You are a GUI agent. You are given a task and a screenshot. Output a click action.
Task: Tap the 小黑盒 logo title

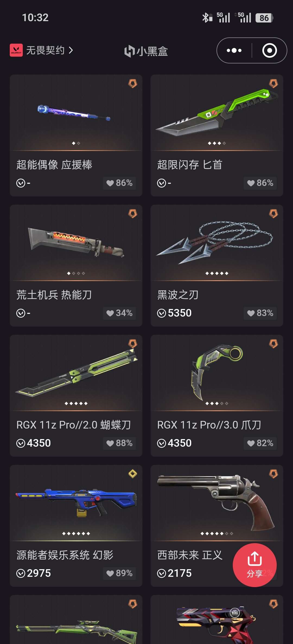146,51
